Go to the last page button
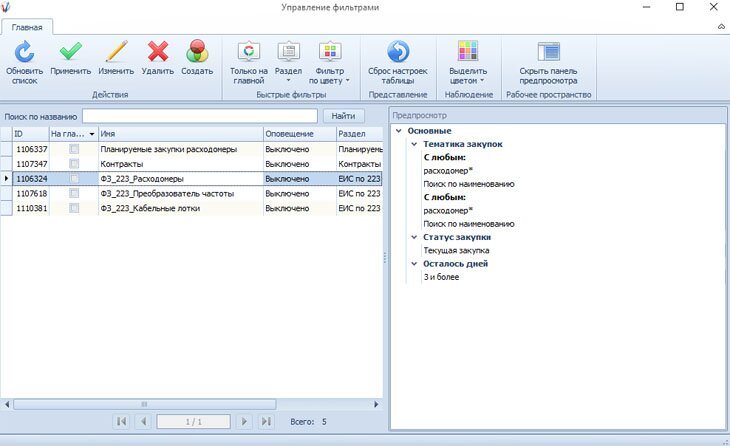The height and width of the screenshot is (446, 730). [266, 422]
